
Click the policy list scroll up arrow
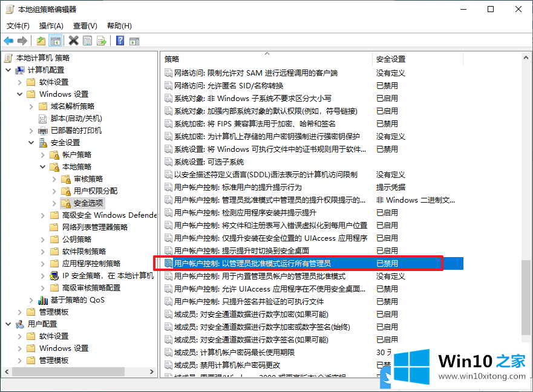coord(526,58)
